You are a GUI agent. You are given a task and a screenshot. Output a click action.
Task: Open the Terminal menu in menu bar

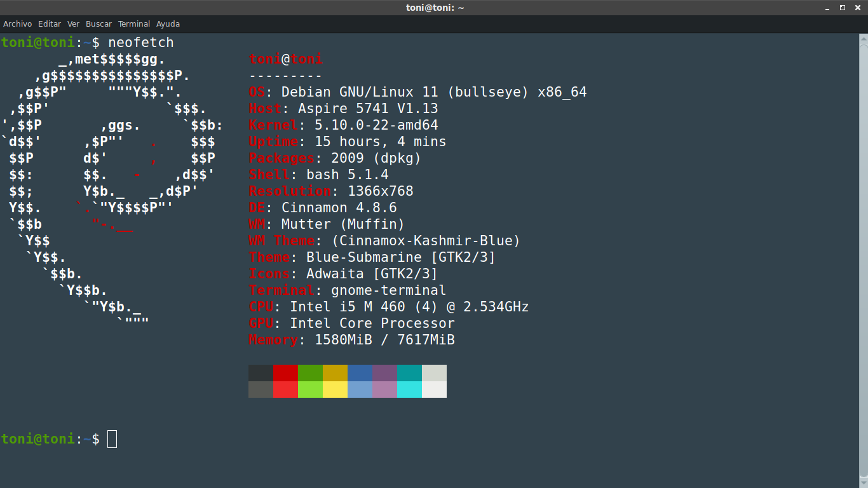[134, 24]
